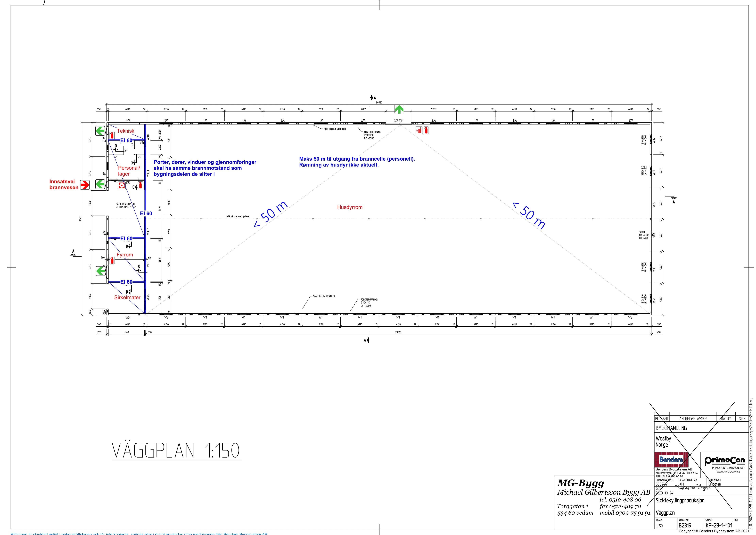Click fire extinguisher symbol in Teknisk room

[x=112, y=135]
